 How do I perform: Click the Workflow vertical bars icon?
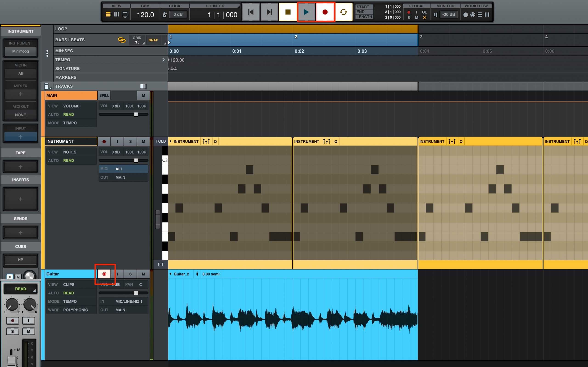pos(487,14)
